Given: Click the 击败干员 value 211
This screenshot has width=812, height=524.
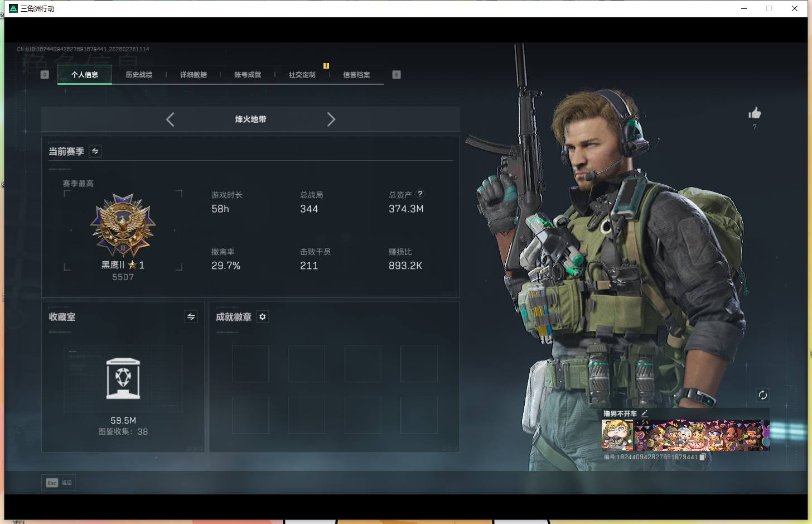Looking at the screenshot, I should (309, 266).
